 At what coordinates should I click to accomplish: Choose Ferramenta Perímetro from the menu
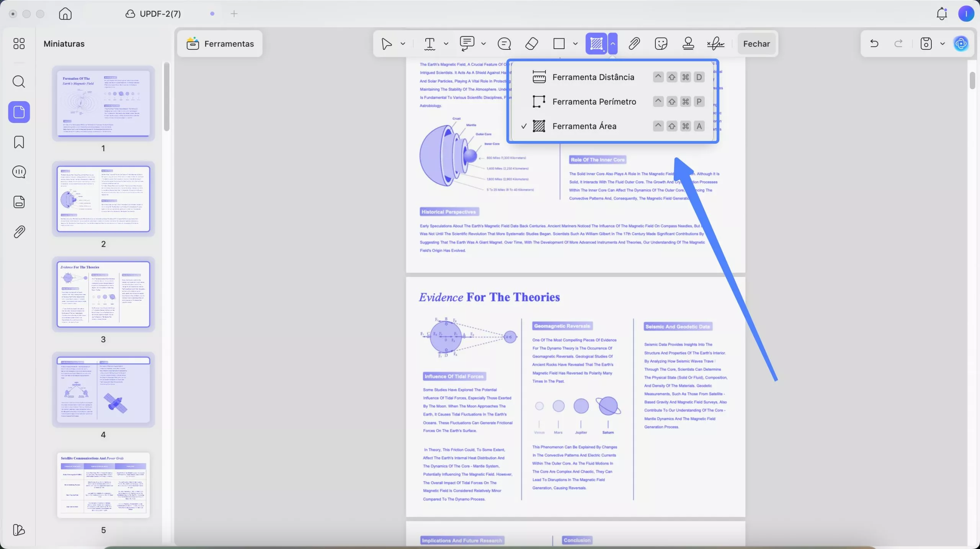coord(594,102)
